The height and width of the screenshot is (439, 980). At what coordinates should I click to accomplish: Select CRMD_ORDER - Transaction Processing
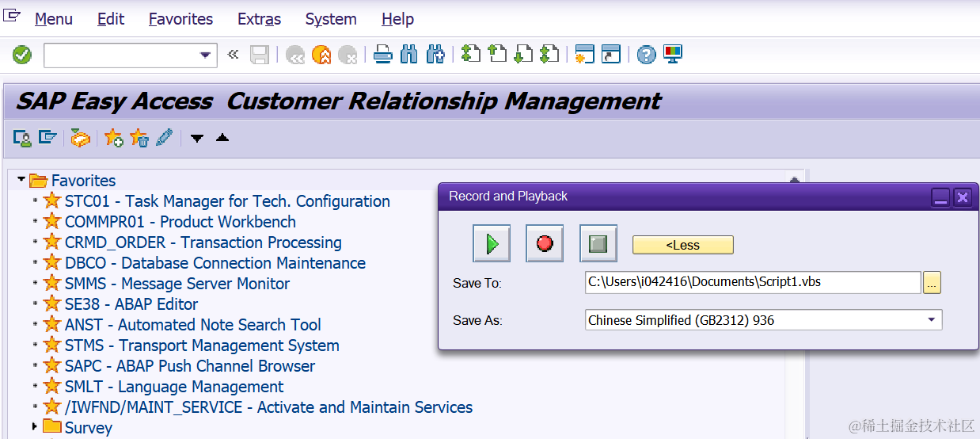tap(203, 242)
